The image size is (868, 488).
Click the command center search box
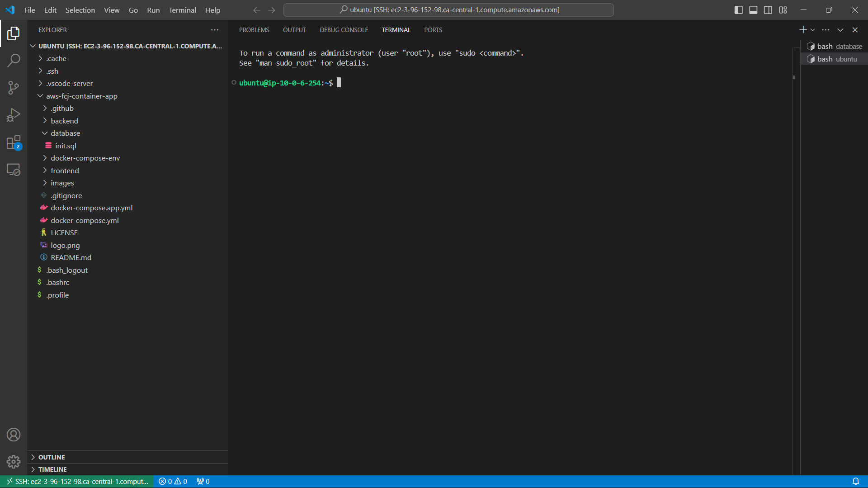pyautogui.click(x=448, y=10)
